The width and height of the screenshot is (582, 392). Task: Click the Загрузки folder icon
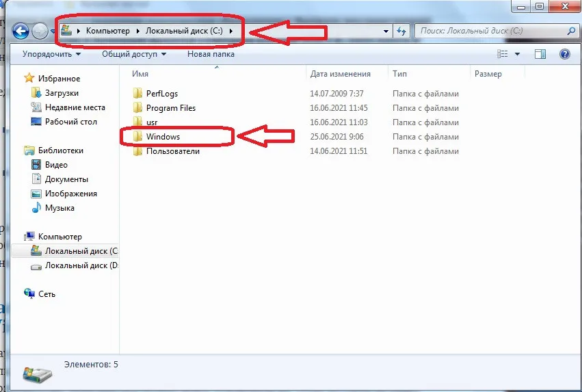[x=36, y=92]
